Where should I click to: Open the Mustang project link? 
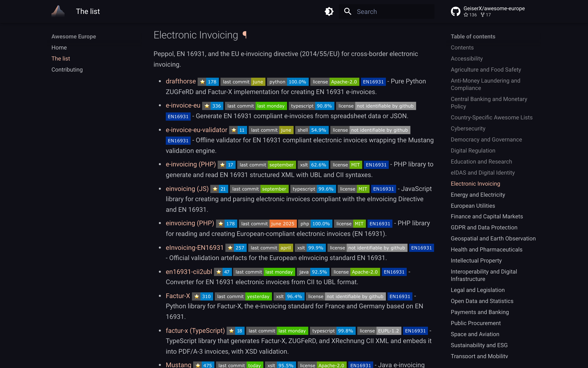178,365
